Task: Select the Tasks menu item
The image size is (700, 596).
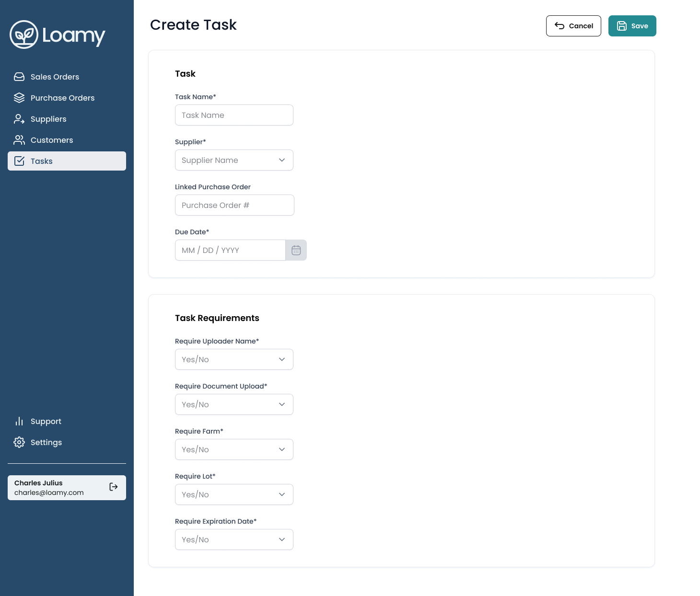Action: pyautogui.click(x=67, y=161)
